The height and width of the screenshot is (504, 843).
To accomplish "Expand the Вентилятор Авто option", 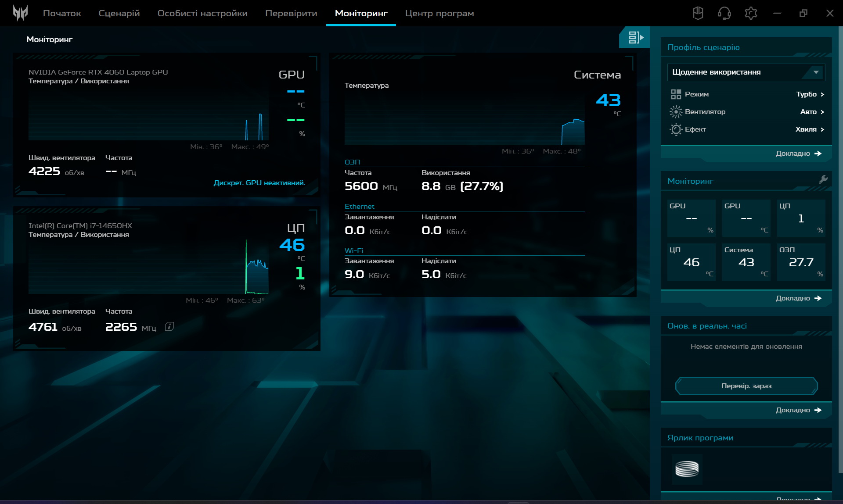I will (x=812, y=112).
